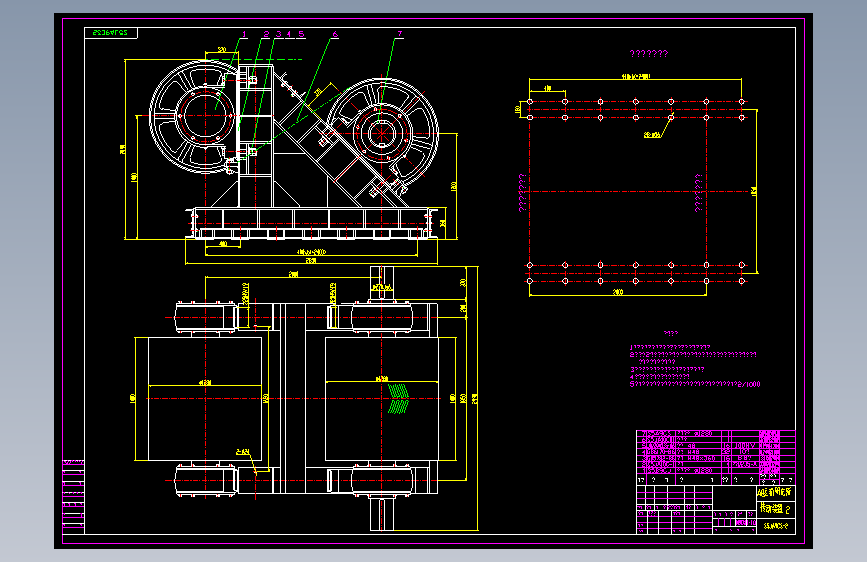Select part callout number 1

[244, 34]
